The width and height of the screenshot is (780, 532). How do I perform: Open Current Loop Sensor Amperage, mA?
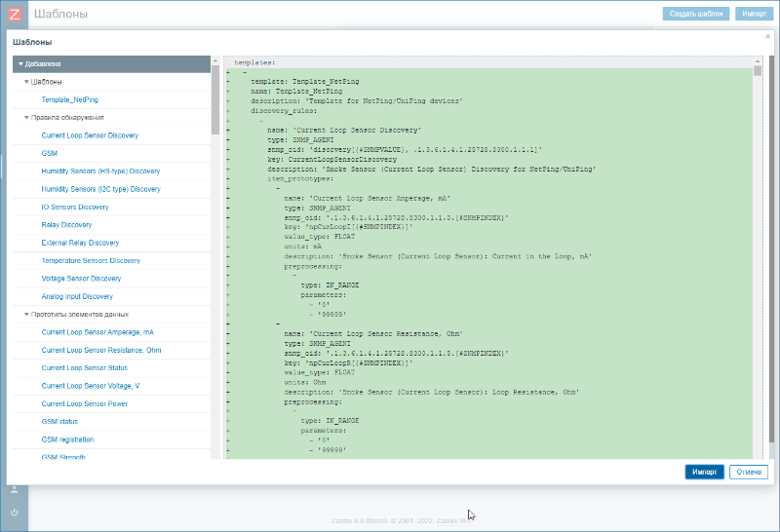coord(97,332)
